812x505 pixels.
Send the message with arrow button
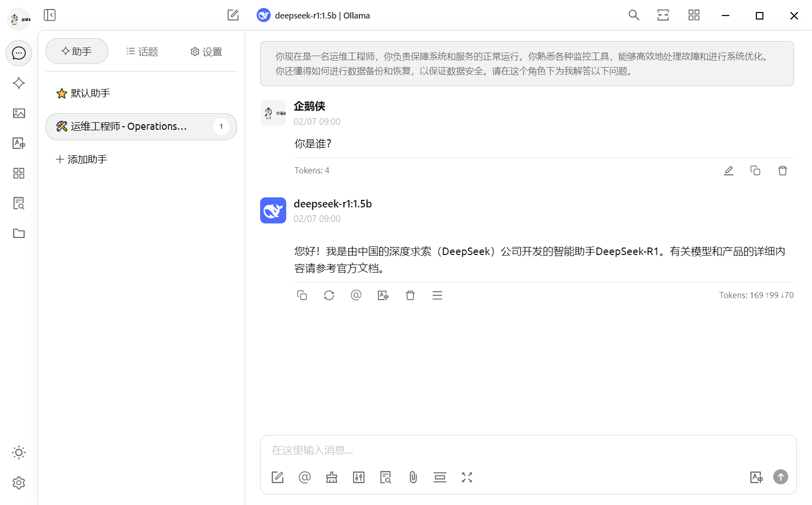point(780,477)
